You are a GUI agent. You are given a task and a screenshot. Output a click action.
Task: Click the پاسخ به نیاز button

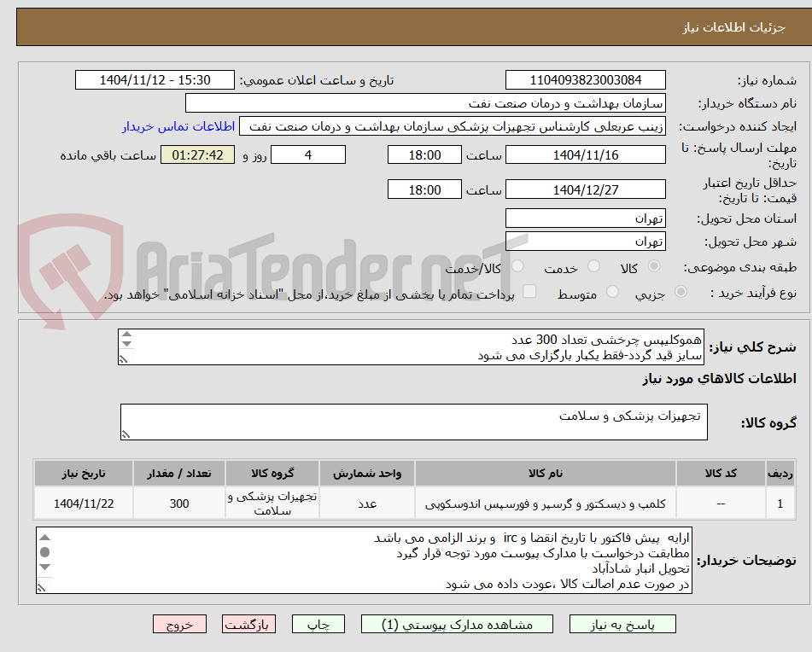coord(622,624)
